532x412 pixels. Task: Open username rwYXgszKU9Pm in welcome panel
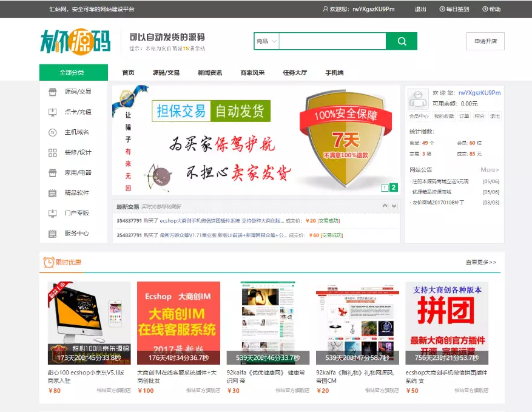(x=479, y=93)
